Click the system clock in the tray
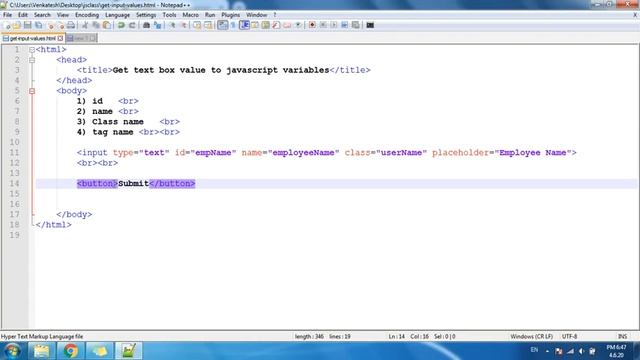This screenshot has width=640, height=360. coord(616,351)
